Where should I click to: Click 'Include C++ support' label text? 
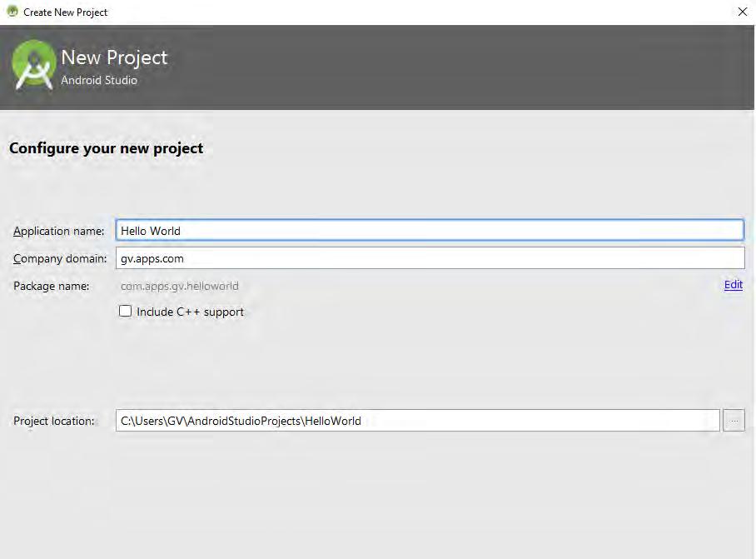[190, 312]
